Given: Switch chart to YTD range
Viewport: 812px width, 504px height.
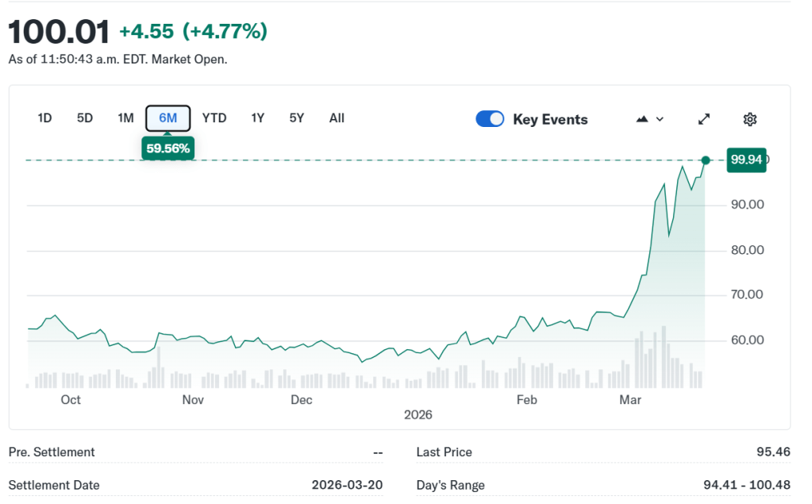Looking at the screenshot, I should coord(214,118).
